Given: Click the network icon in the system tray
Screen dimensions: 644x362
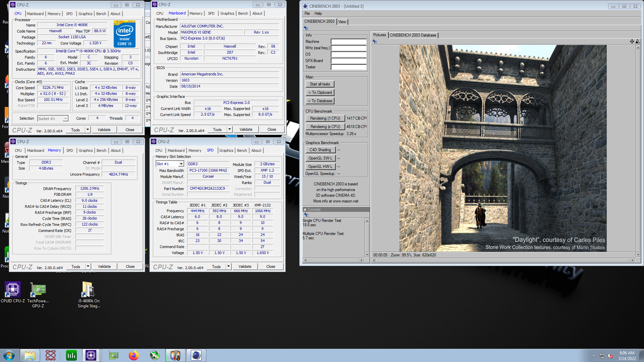Looking at the screenshot, I should [x=602, y=356].
